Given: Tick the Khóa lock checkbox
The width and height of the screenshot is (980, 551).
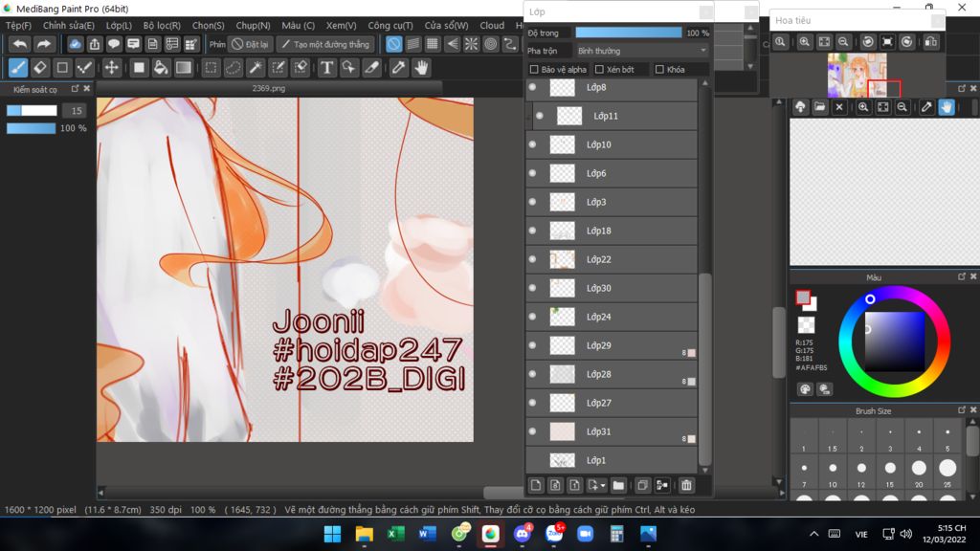Looking at the screenshot, I should tap(659, 70).
